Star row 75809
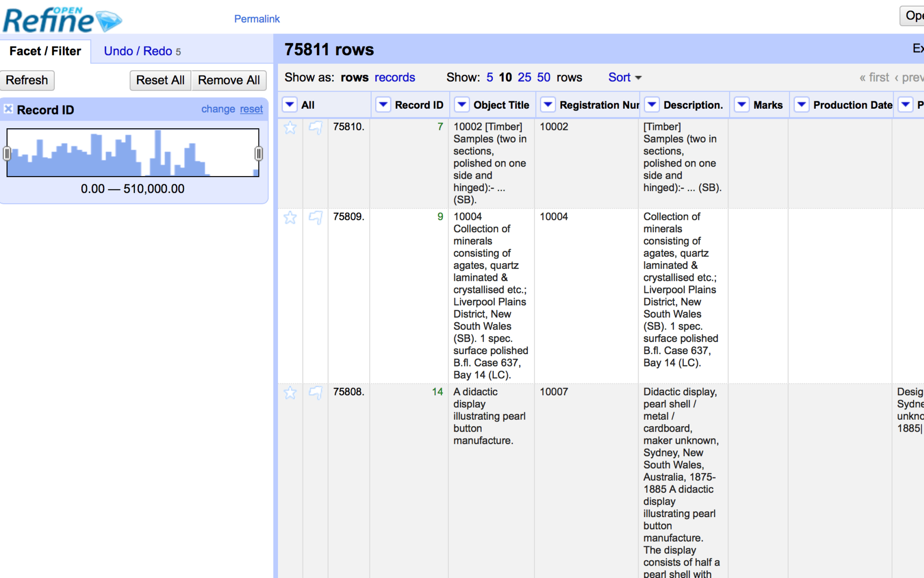Viewport: 924px width, 578px height. [x=290, y=218]
